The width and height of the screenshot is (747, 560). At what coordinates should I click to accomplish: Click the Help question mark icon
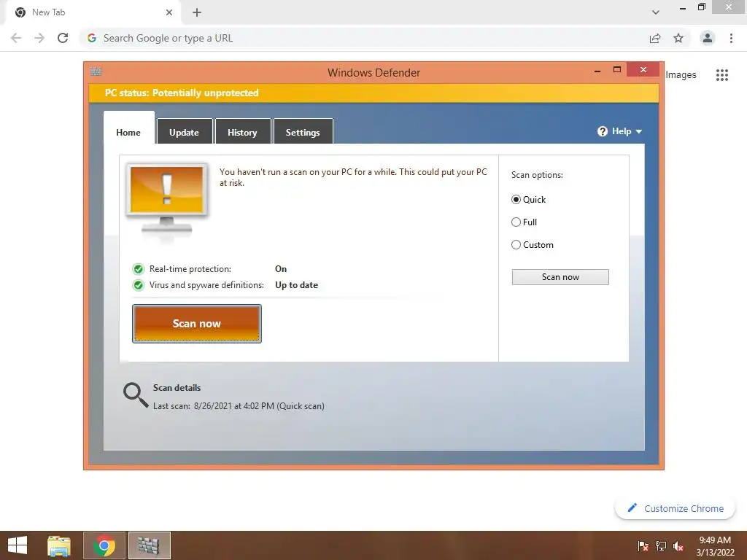603,131
